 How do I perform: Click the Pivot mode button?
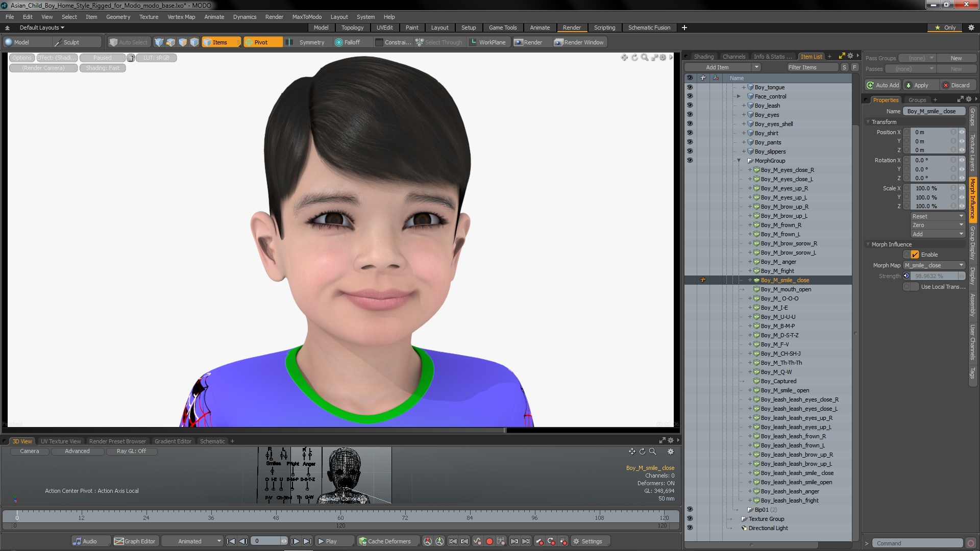[262, 42]
